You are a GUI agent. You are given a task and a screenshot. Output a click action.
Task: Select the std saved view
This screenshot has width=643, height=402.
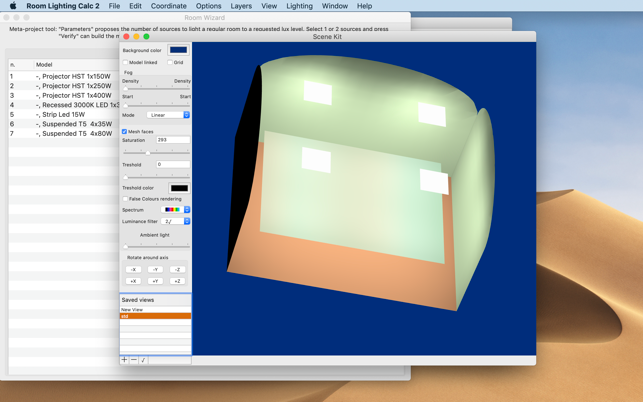pyautogui.click(x=155, y=316)
